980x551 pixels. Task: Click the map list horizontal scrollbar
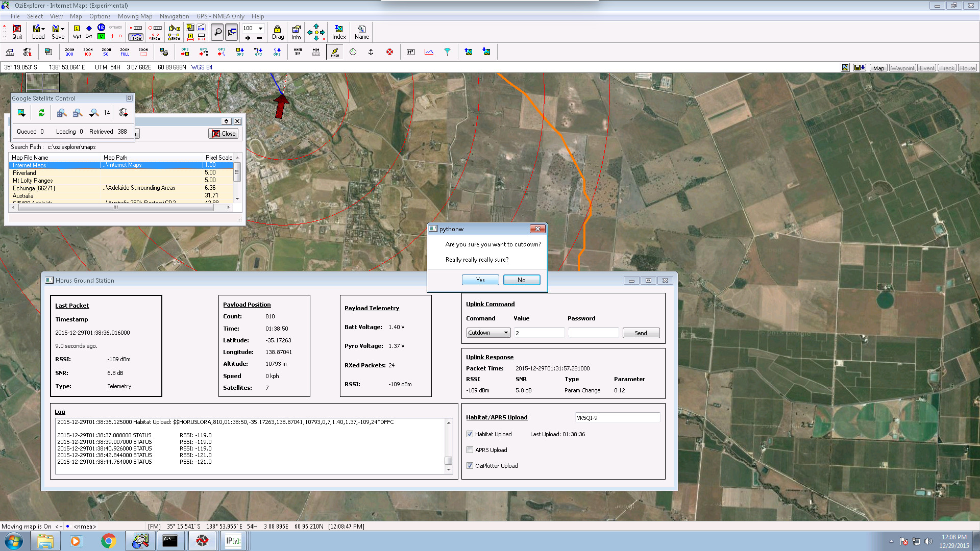120,207
